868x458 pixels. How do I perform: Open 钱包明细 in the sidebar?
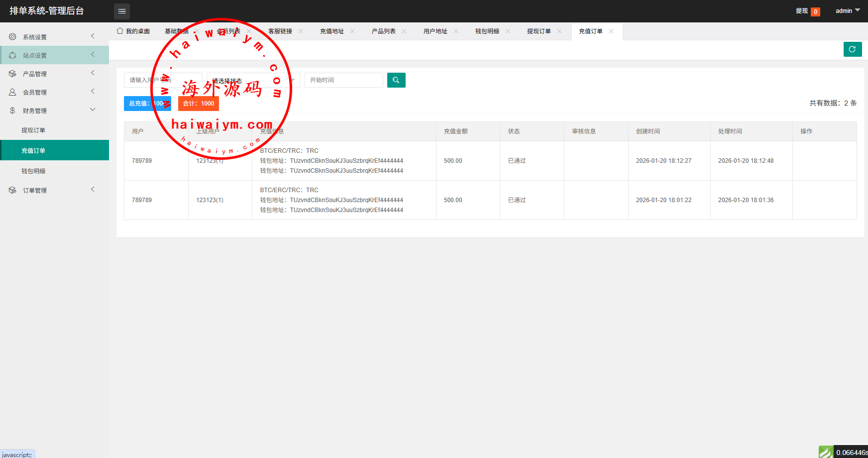33,171
